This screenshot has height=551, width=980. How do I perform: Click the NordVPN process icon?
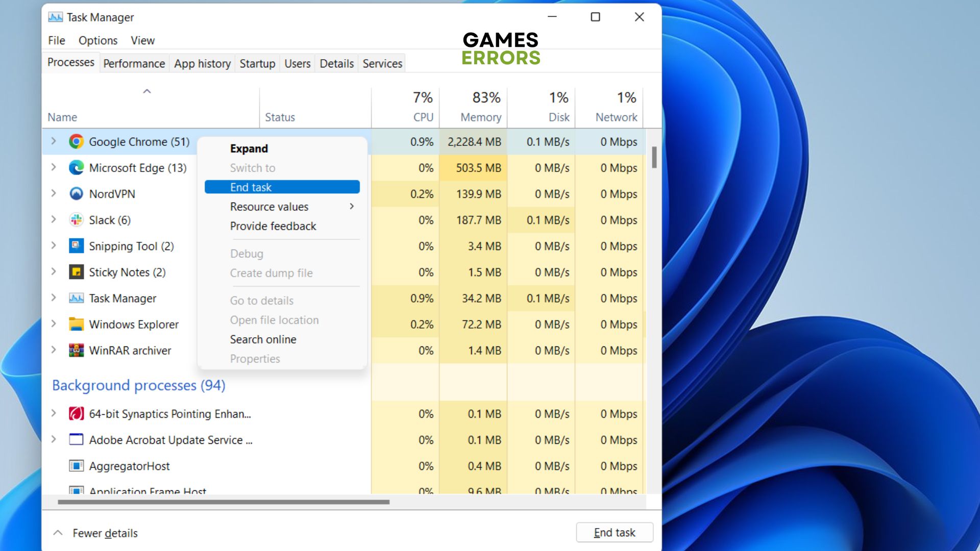coord(76,194)
